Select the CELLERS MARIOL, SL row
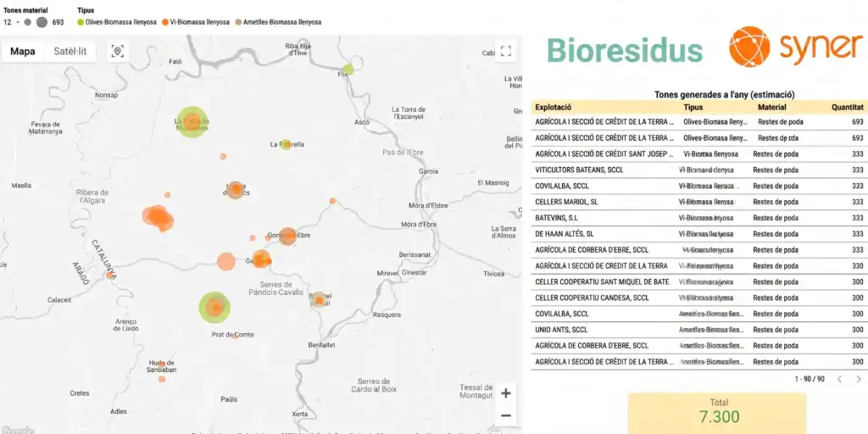The height and width of the screenshot is (434, 868). [x=699, y=202]
